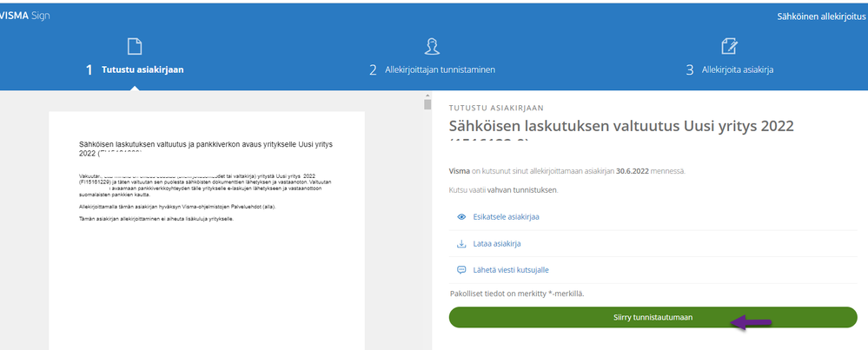This screenshot has height=350, width=868.
Task: Click the document preview scrollbar thumb
Action: (x=427, y=105)
